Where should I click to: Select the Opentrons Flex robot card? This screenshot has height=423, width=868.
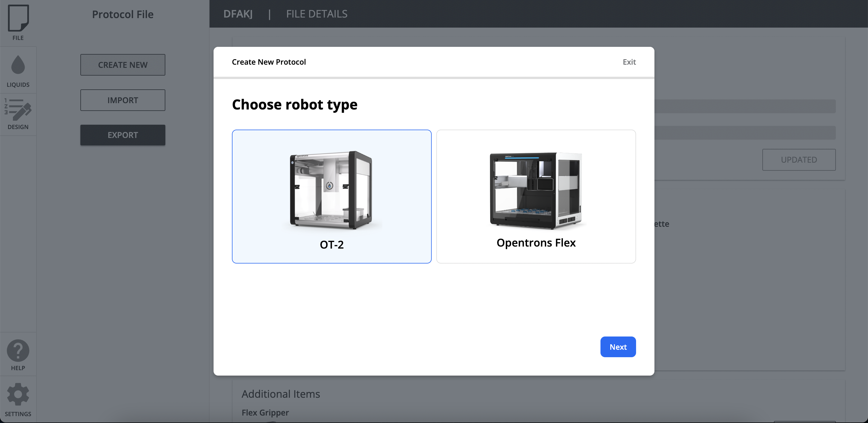536,196
